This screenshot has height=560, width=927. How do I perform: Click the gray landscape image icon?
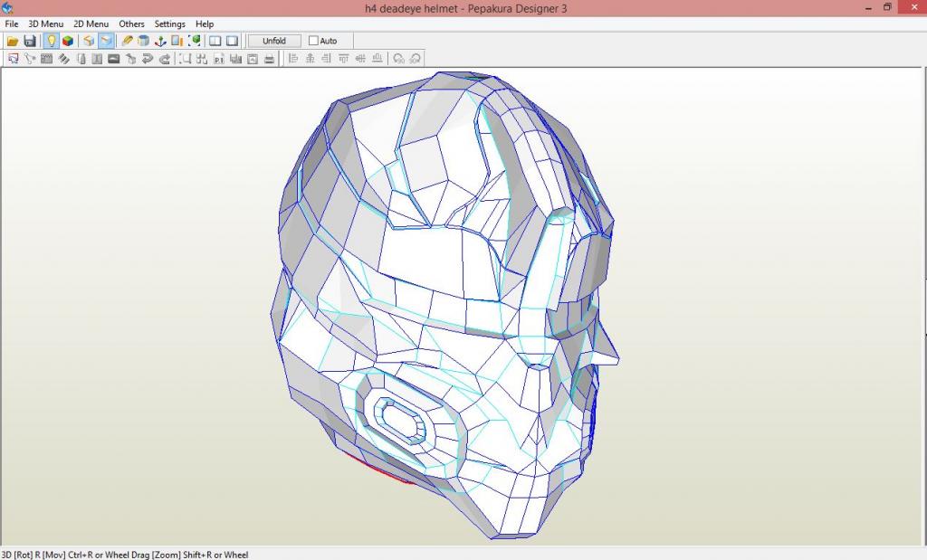pyautogui.click(x=113, y=59)
